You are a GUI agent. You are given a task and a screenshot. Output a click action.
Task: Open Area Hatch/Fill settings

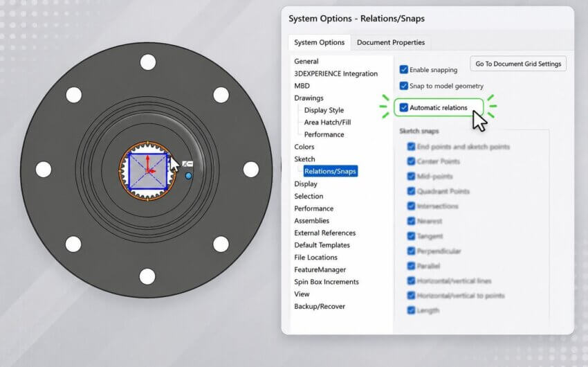pos(327,123)
